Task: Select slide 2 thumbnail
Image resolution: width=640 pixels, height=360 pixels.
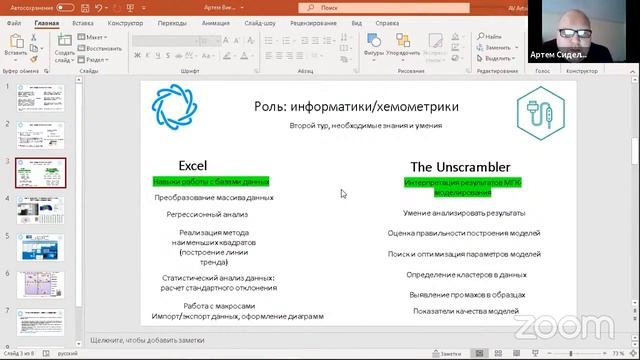Action: [x=40, y=135]
